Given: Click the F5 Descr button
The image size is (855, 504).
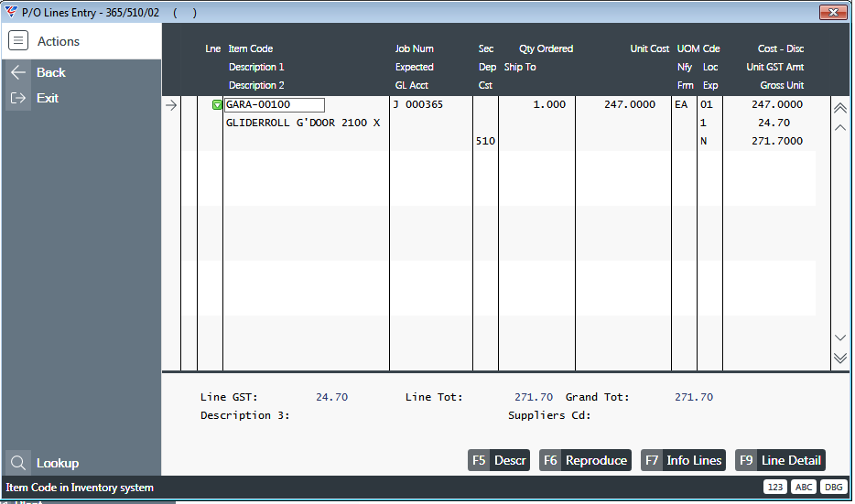Looking at the screenshot, I should point(499,460).
